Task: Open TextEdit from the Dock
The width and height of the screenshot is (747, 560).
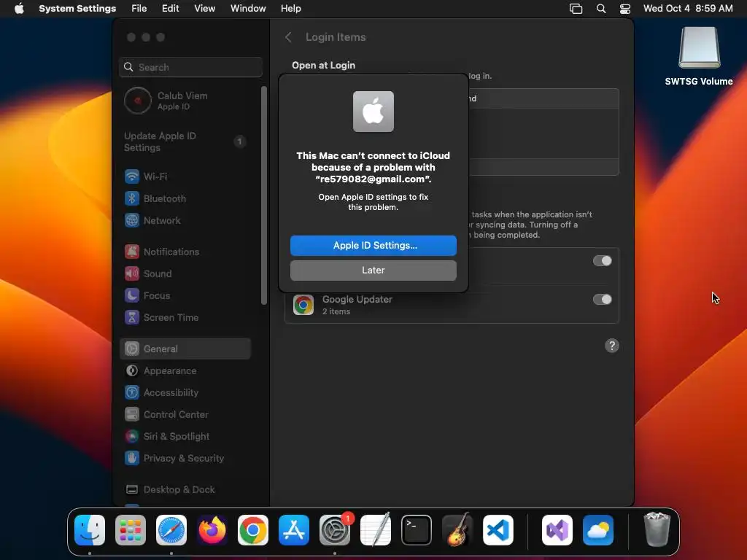Action: coord(376,530)
